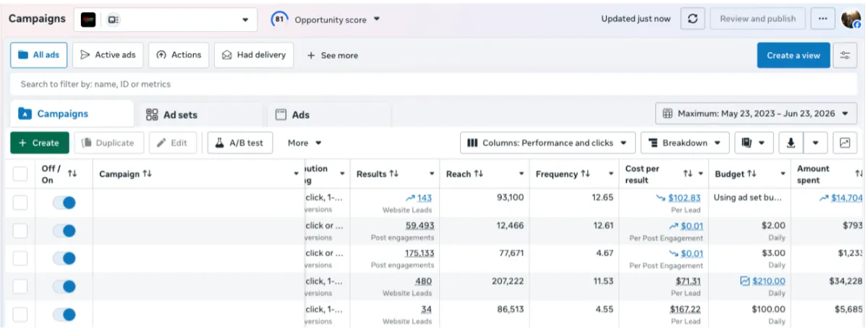Click the green Create button
The width and height of the screenshot is (868, 335).
40,143
